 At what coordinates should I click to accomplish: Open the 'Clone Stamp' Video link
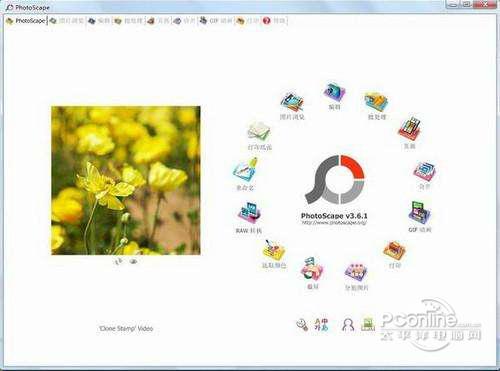[x=126, y=328]
